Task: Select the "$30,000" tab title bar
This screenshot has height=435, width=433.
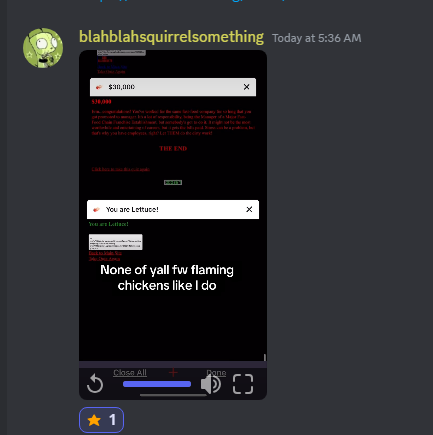Action: pos(173,87)
